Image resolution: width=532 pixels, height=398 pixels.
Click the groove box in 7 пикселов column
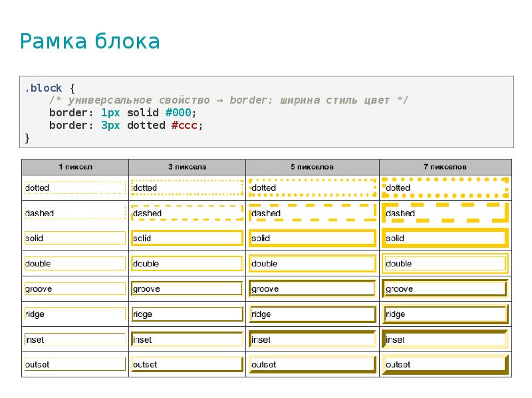coord(445,289)
